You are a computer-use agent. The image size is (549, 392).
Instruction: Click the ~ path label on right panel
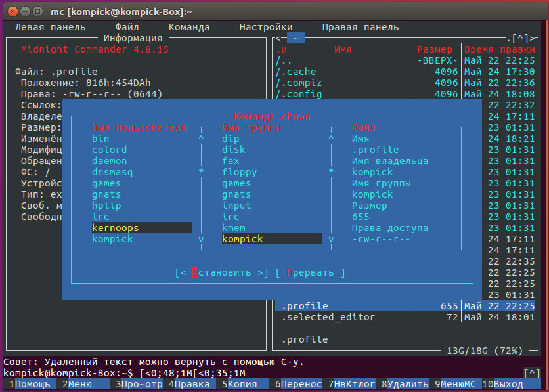[296, 38]
